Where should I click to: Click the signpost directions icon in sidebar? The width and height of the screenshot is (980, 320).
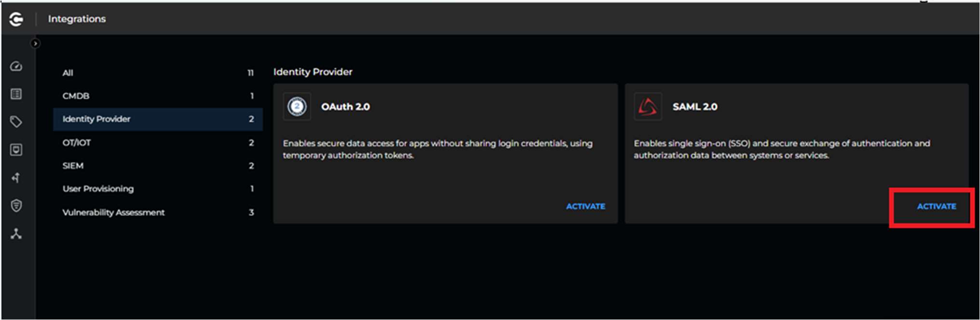(16, 178)
